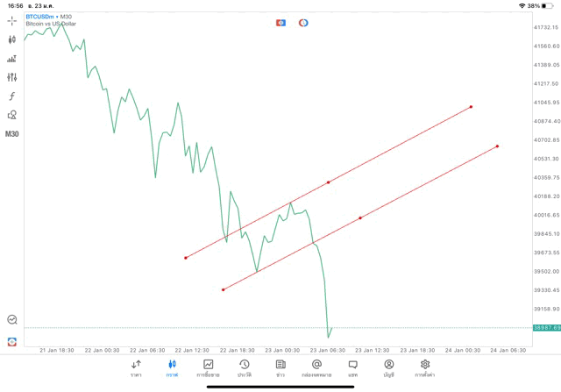Screen dimensions: 561x392
Task: Switch to the ราคา (Quotes) tab
Action: pyautogui.click(x=136, y=367)
